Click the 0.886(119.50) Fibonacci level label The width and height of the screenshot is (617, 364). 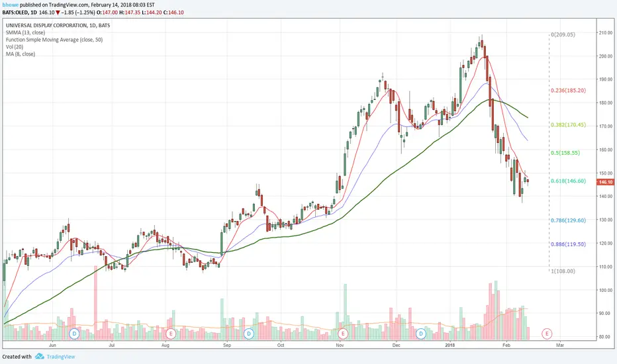[568, 244]
